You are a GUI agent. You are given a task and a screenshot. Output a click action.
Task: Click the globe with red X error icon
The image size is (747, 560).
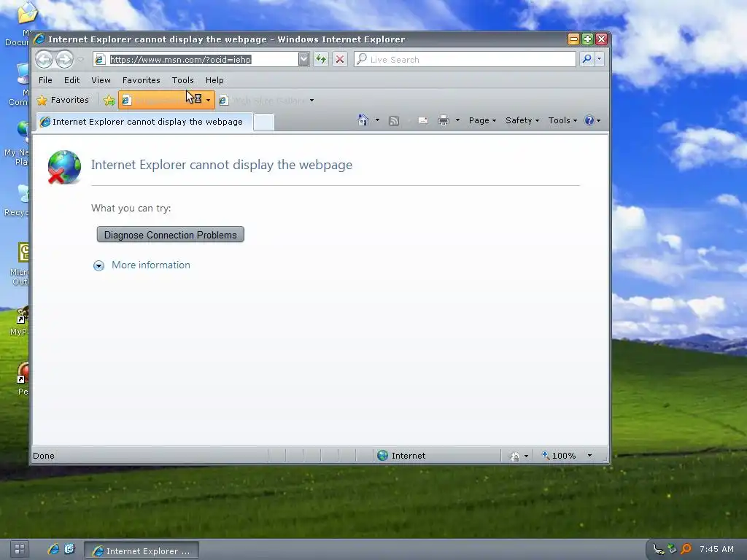coord(64,167)
